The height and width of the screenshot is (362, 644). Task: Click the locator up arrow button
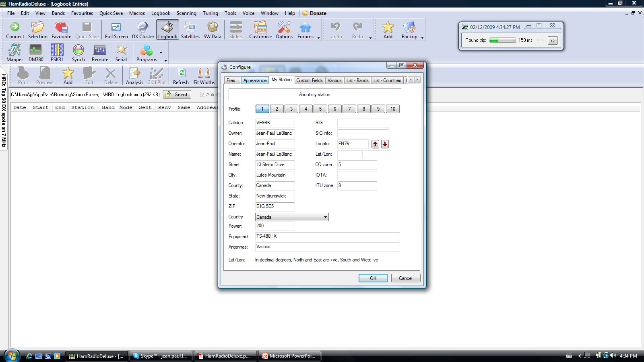[375, 144]
